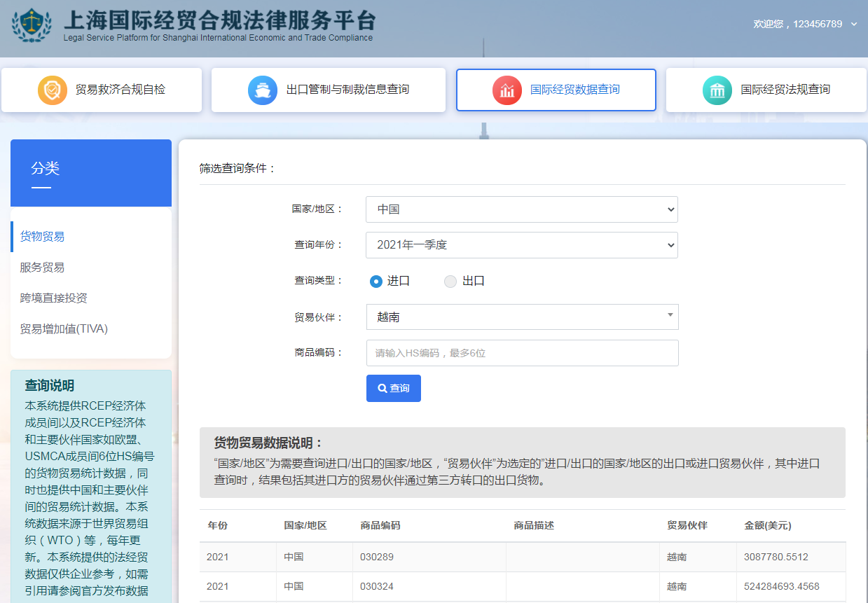
Task: Click the 贸易伙伴 column header
Action: pyautogui.click(x=687, y=525)
